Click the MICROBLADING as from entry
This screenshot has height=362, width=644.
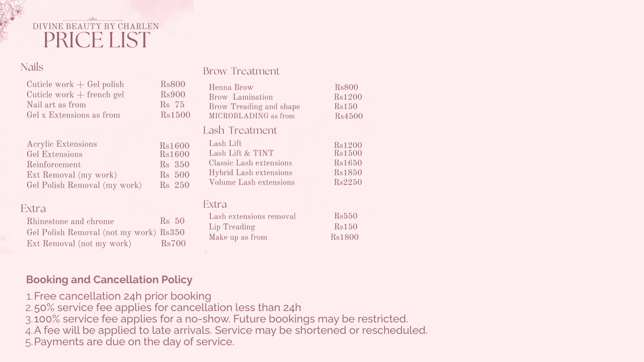tap(252, 116)
